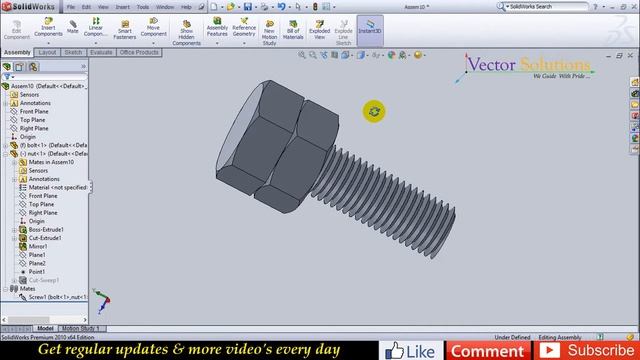Switch to the Office Products tab

coord(139,52)
